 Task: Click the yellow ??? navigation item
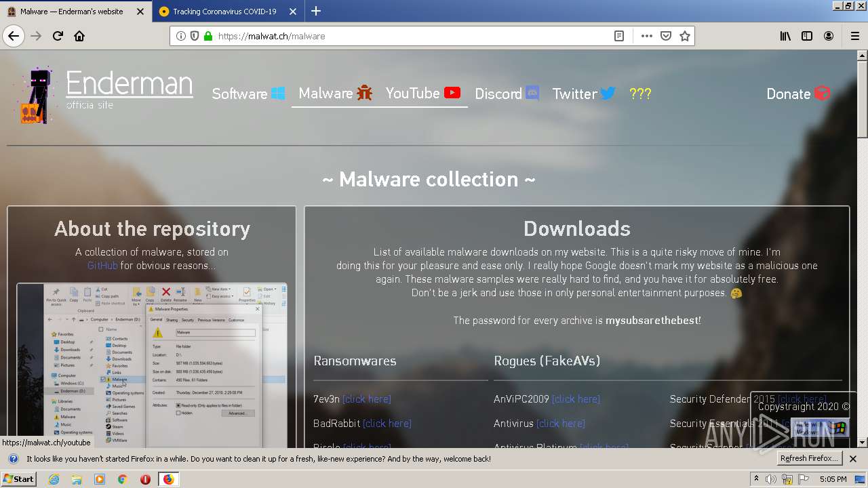click(x=640, y=94)
